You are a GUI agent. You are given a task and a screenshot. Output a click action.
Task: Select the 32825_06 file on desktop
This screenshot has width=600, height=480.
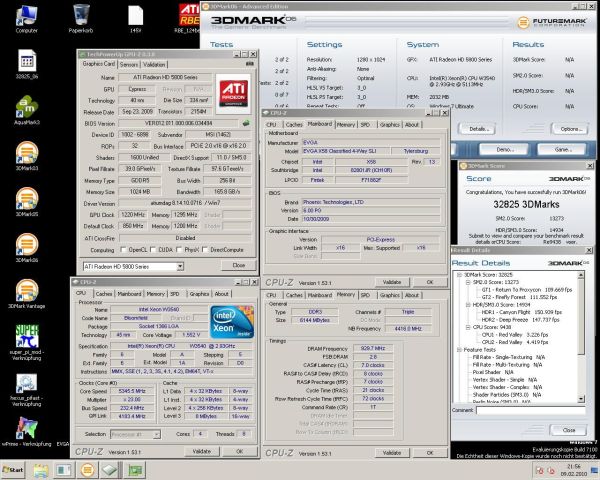click(x=27, y=64)
